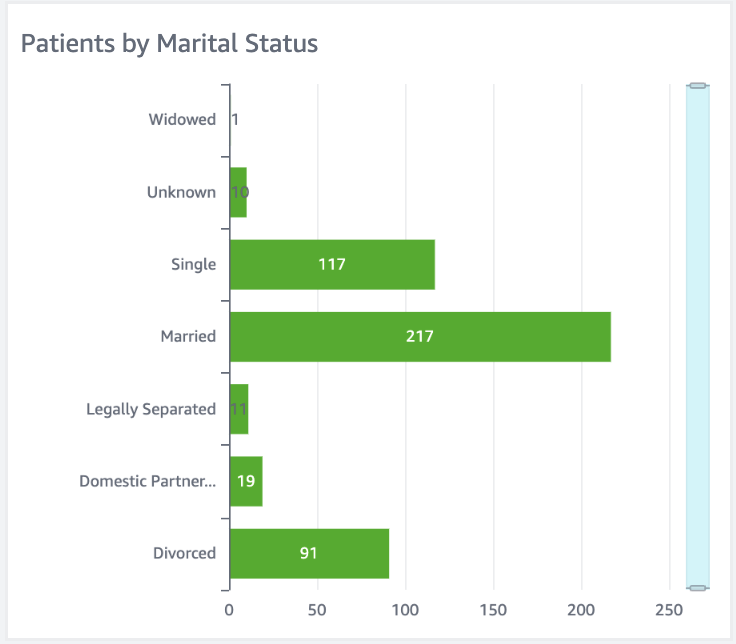Select the Single bar
Viewport: 736px width, 644px height.
(332, 265)
